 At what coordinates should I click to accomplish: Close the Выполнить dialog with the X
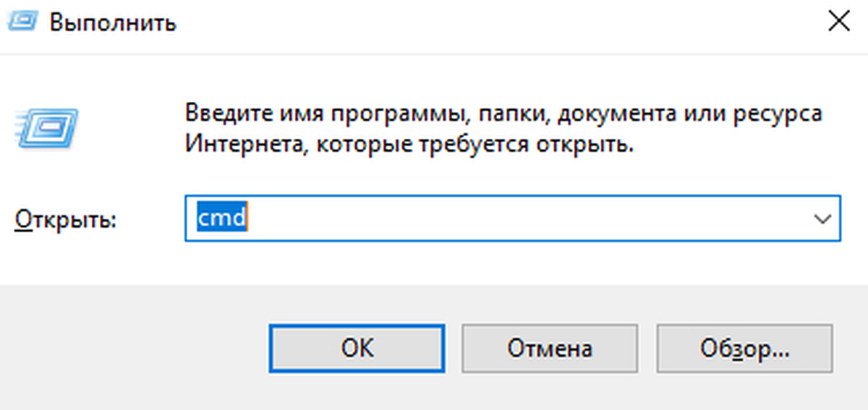click(838, 22)
